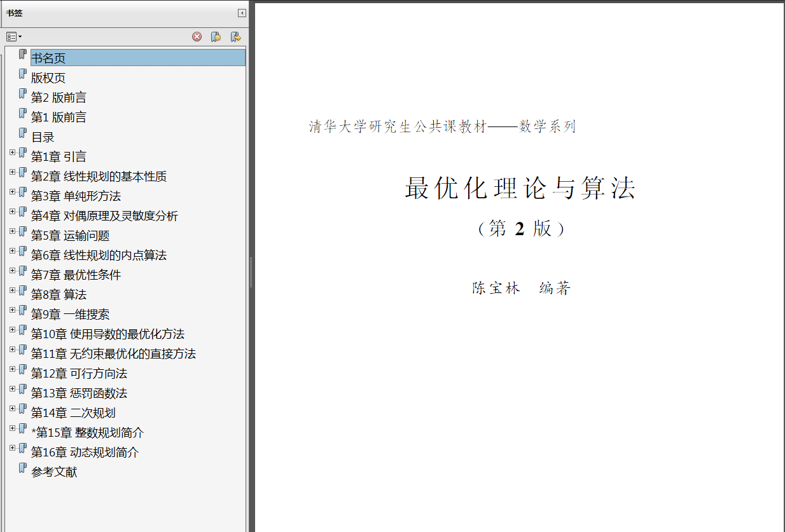Click the bookmark icon beside 第11章 无约束最优化的直接方法
This screenshot has height=532, width=785.
[23, 350]
